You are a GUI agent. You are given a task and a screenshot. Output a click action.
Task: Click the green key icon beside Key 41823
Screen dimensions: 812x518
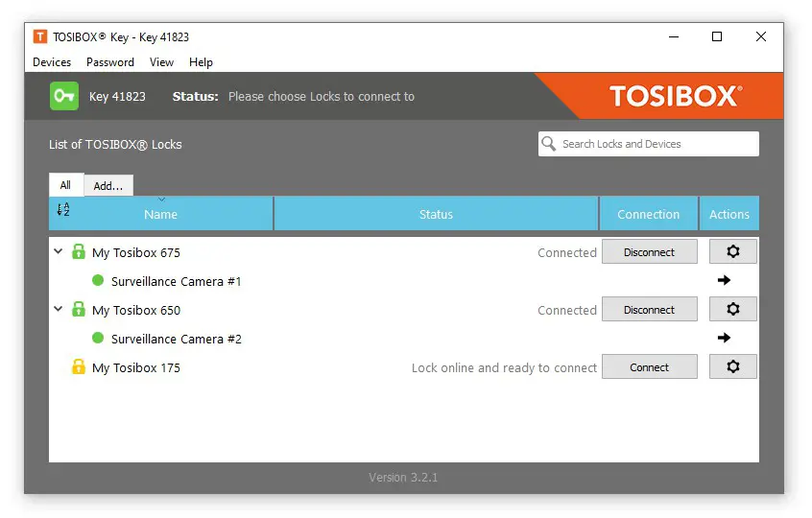pos(64,96)
